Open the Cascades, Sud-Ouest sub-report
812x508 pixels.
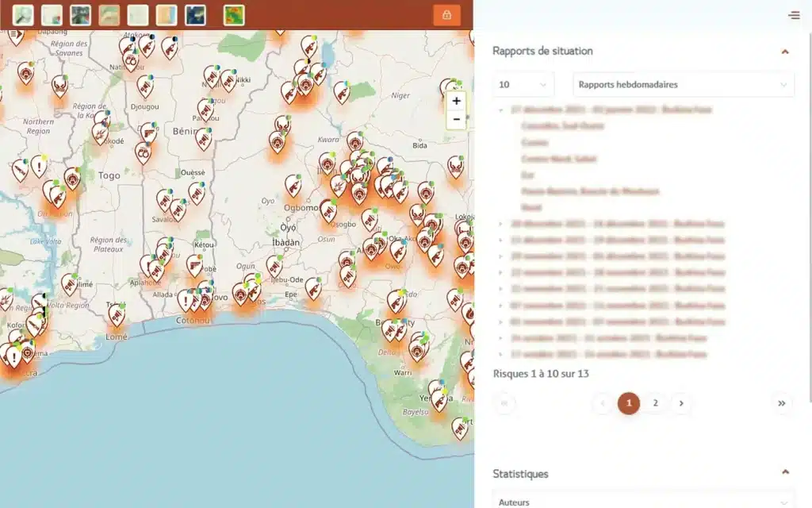click(563, 126)
